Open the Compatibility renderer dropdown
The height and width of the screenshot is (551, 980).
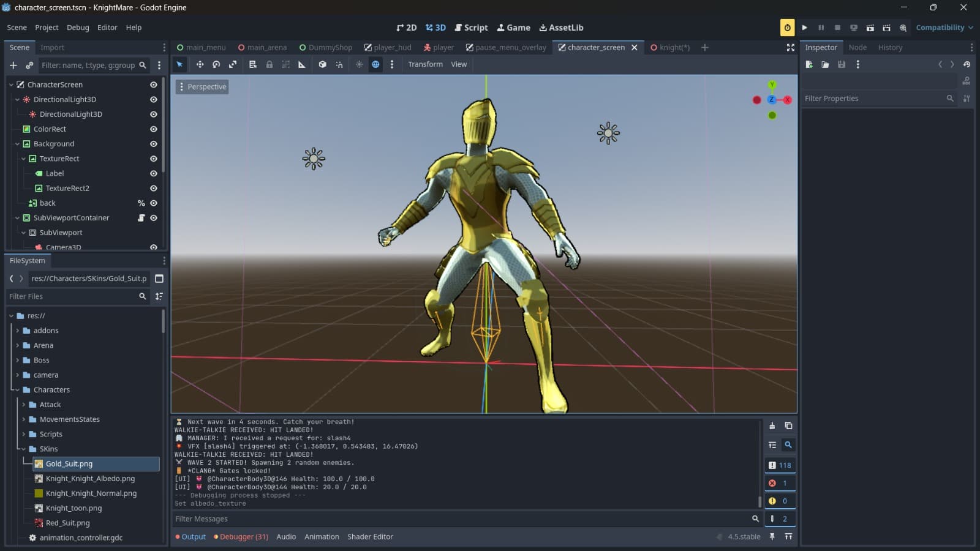pyautogui.click(x=944, y=28)
